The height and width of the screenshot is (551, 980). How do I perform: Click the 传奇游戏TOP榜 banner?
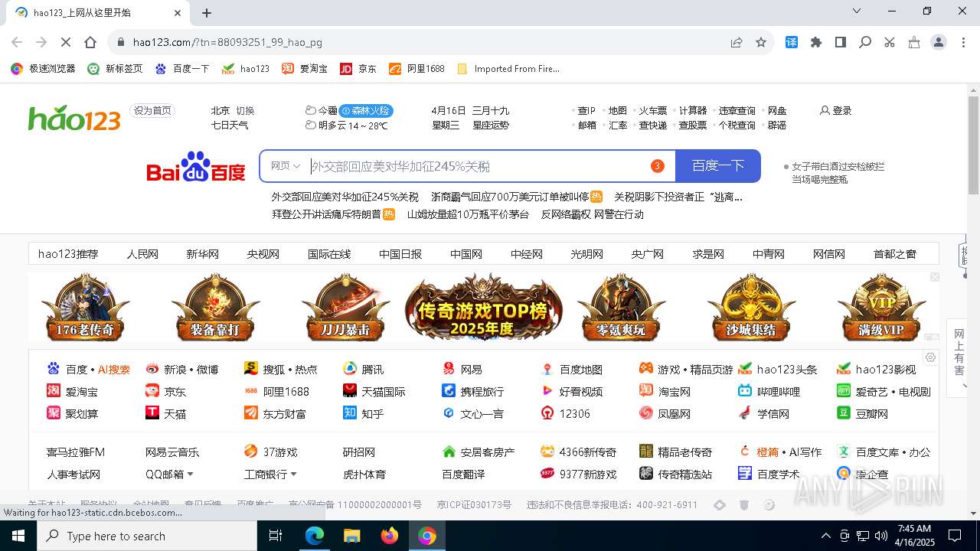[x=482, y=307]
